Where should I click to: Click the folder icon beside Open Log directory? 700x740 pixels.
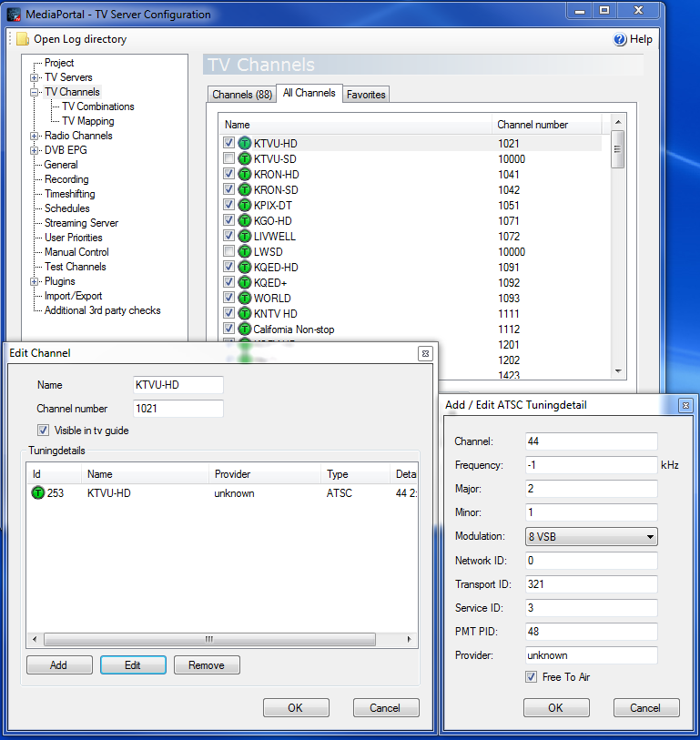point(22,39)
